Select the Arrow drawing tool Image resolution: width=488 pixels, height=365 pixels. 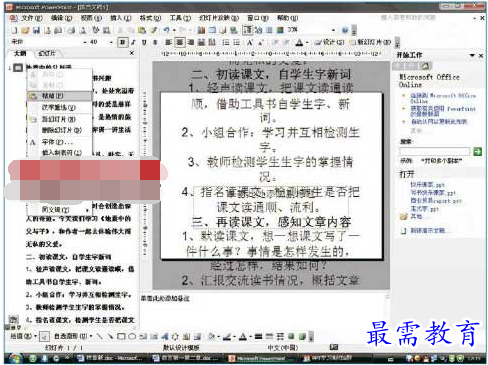click(x=110, y=336)
